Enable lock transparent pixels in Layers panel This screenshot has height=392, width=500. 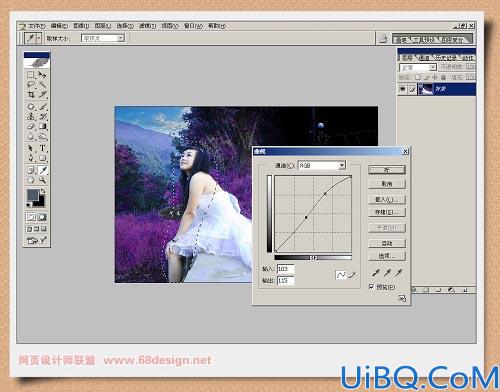click(418, 77)
